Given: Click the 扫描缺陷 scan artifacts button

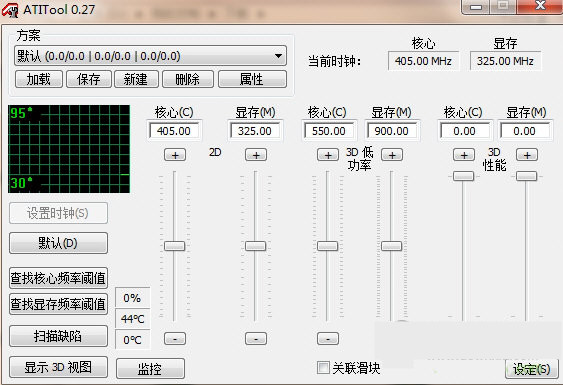Looking at the screenshot, I should (x=58, y=336).
